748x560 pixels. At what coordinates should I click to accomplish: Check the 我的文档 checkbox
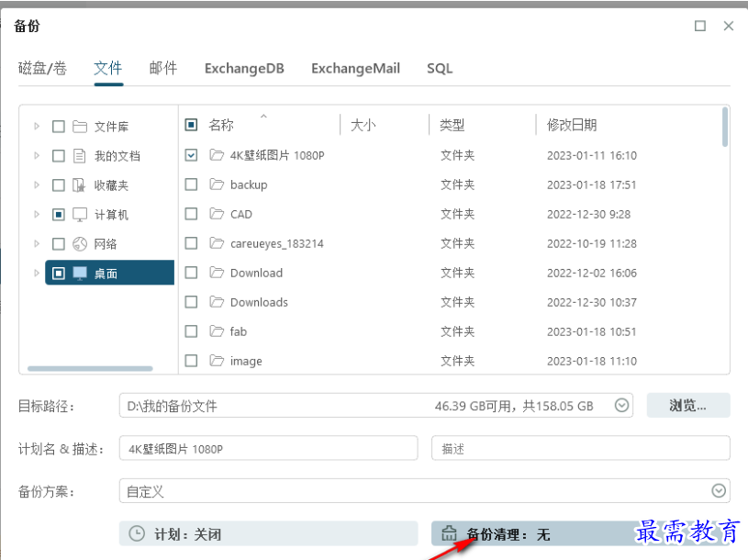pos(59,156)
